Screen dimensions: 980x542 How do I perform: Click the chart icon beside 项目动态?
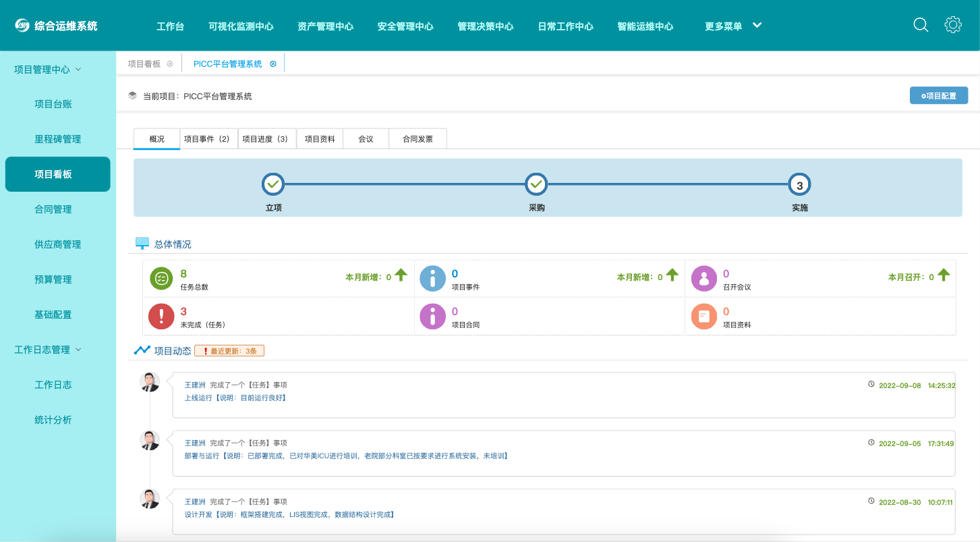coord(142,350)
